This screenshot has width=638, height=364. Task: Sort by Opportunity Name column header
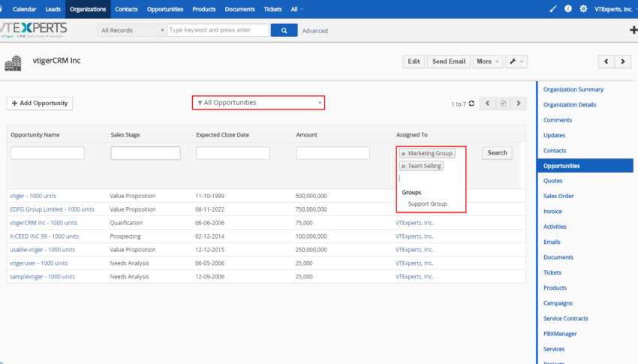pyautogui.click(x=35, y=134)
